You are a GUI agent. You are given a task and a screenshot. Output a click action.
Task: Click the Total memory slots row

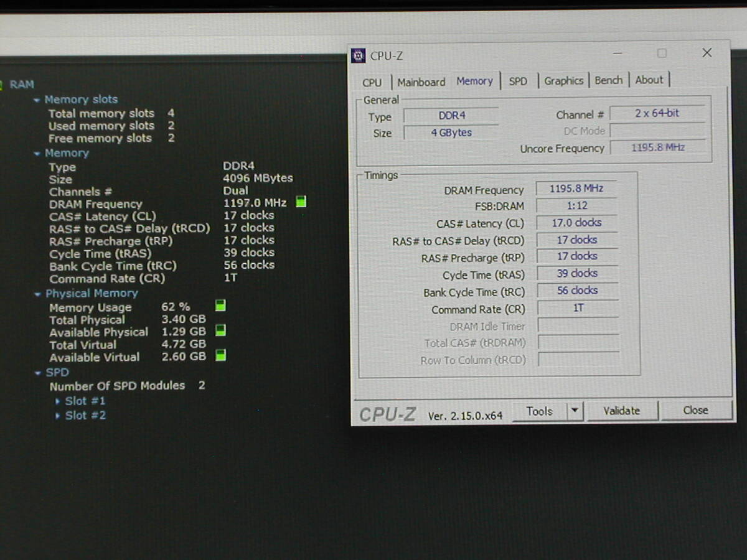tap(111, 113)
